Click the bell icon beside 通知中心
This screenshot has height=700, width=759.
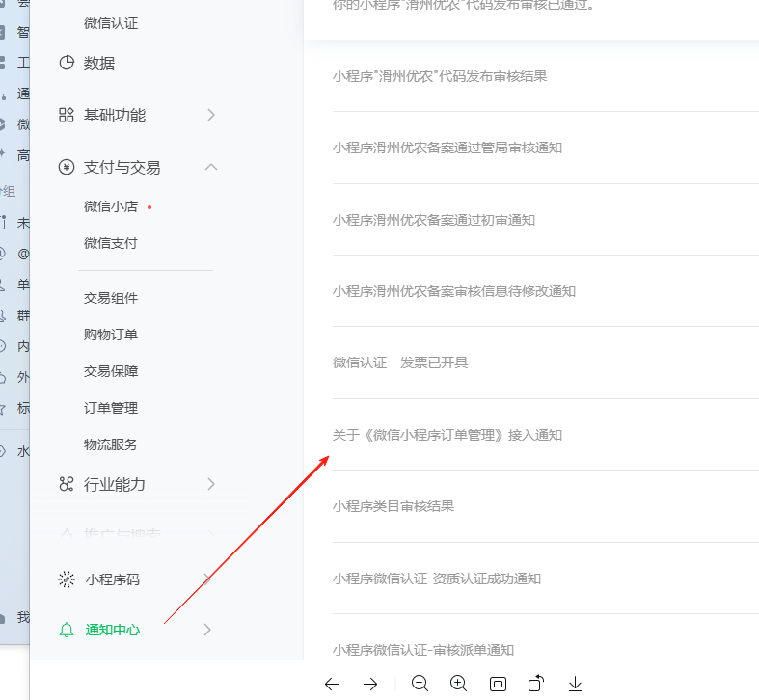(67, 630)
